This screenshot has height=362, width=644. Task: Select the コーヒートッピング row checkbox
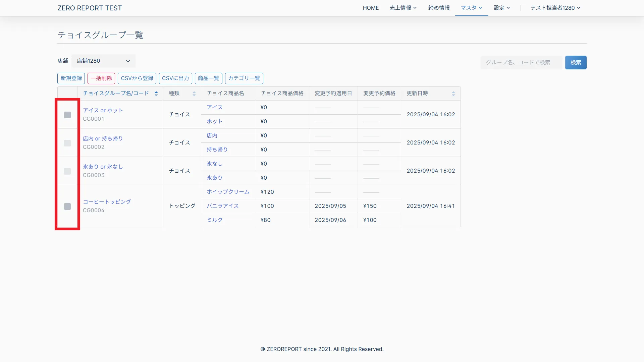pyautogui.click(x=67, y=206)
